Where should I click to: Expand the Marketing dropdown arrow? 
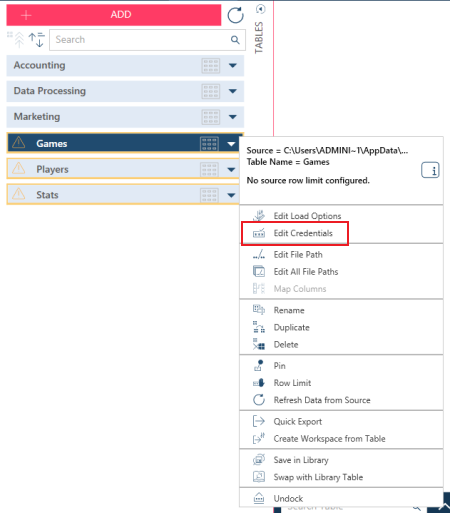click(x=233, y=117)
